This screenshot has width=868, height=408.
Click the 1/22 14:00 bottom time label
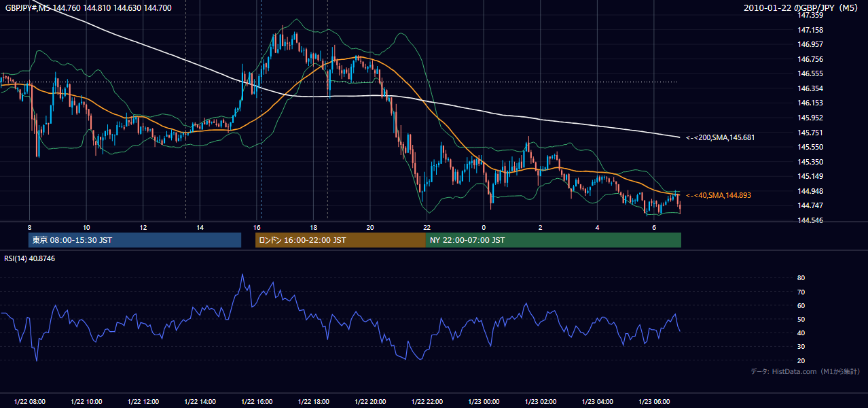click(x=200, y=402)
